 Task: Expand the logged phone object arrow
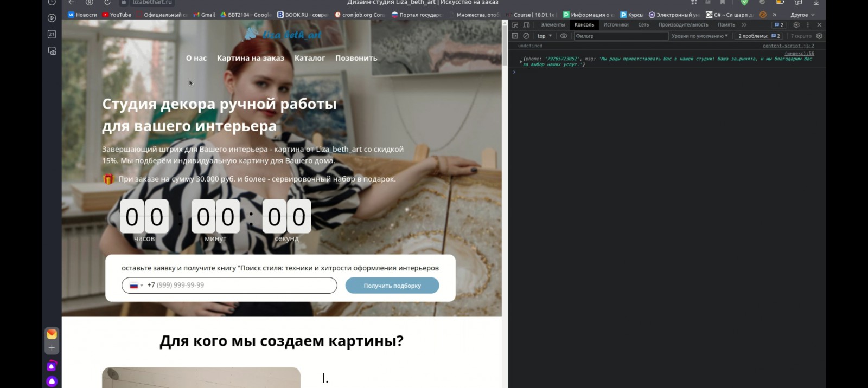521,61
